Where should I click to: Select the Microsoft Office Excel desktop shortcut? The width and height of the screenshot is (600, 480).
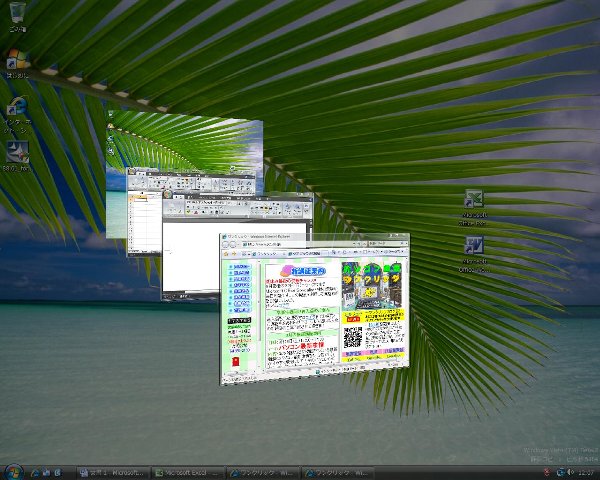click(474, 208)
